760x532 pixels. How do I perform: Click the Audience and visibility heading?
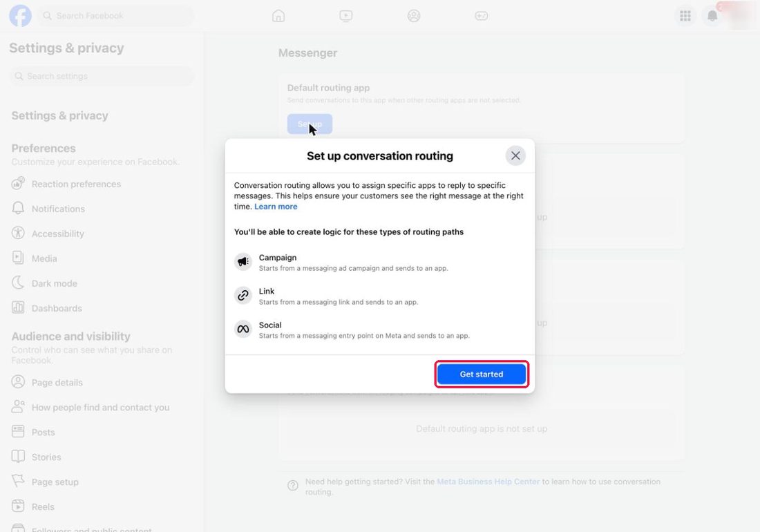click(70, 336)
